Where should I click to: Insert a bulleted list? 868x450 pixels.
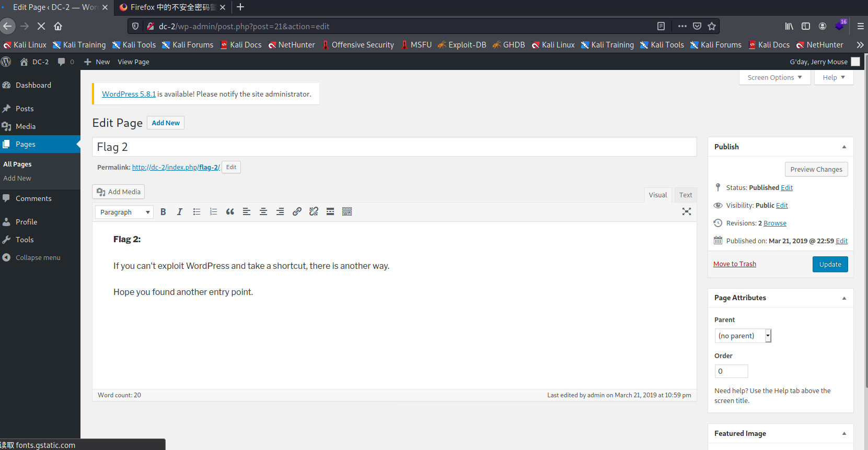click(x=196, y=211)
